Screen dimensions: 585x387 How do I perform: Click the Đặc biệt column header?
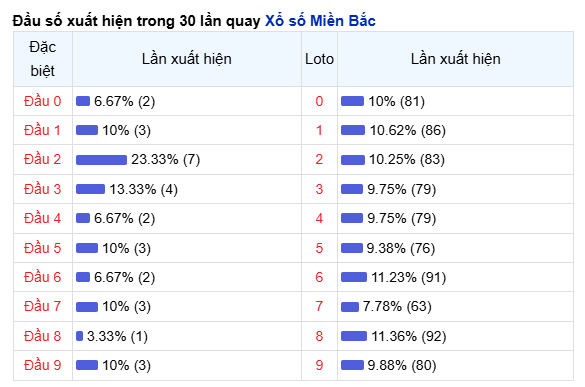point(43,59)
